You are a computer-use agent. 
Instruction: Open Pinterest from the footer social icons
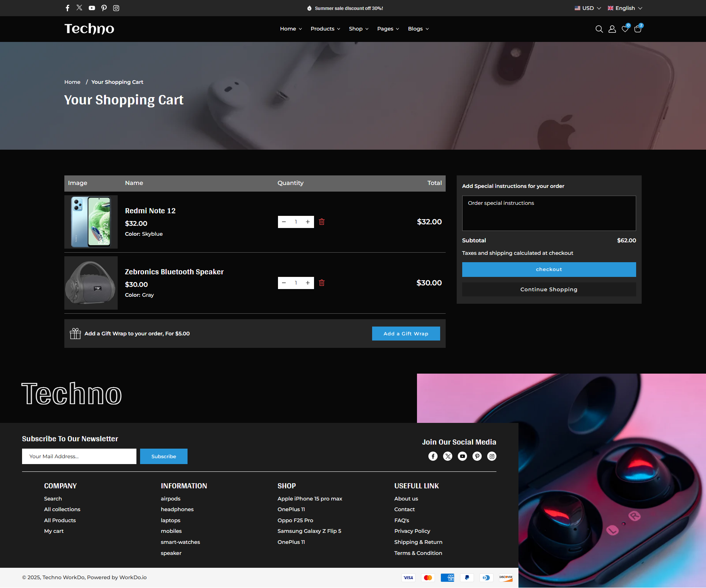pyautogui.click(x=477, y=456)
